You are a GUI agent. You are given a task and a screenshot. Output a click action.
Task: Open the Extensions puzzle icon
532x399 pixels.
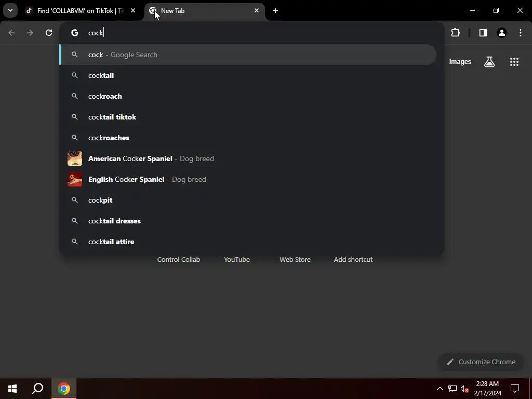(455, 33)
